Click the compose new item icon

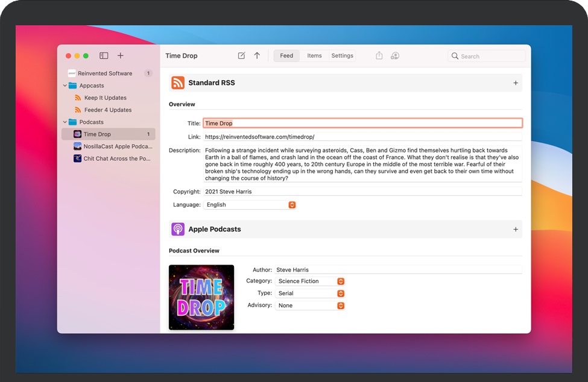[x=241, y=55]
